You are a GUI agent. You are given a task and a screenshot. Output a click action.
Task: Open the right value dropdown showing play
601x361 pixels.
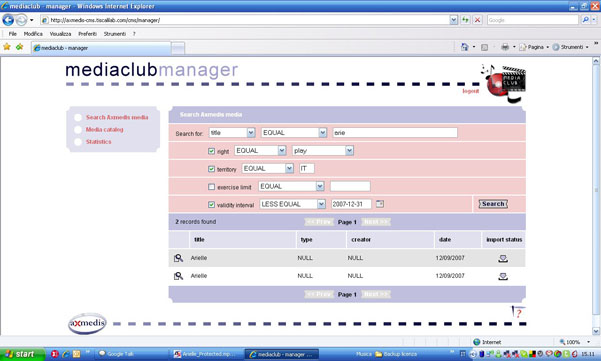coord(323,151)
